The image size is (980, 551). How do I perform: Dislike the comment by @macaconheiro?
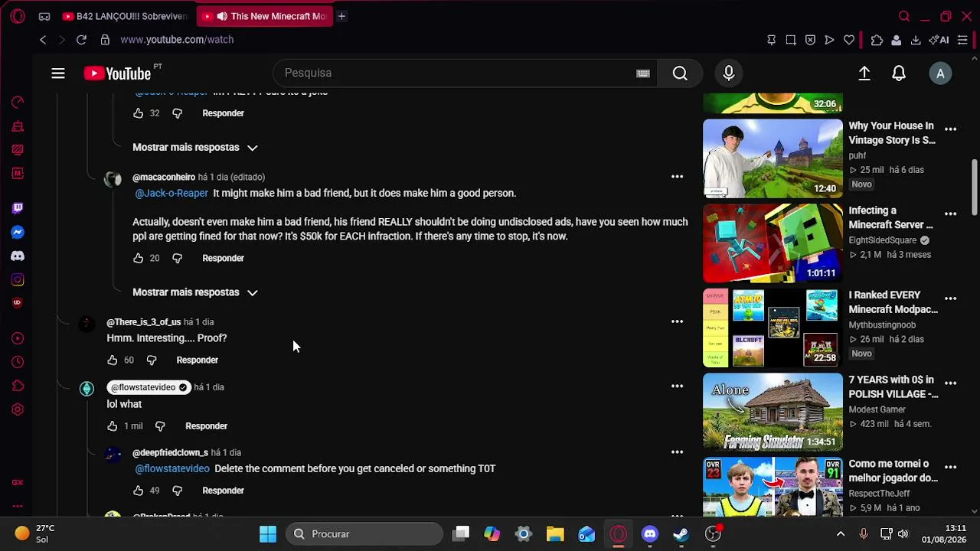pyautogui.click(x=177, y=259)
